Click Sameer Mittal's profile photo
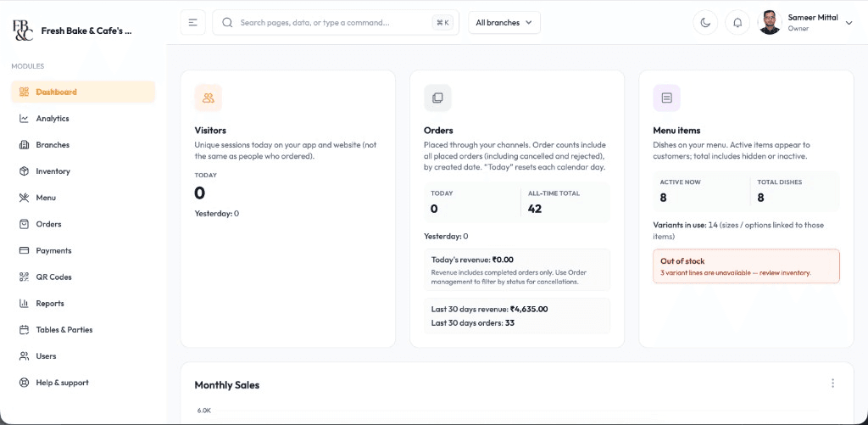The width and height of the screenshot is (868, 425). [770, 23]
